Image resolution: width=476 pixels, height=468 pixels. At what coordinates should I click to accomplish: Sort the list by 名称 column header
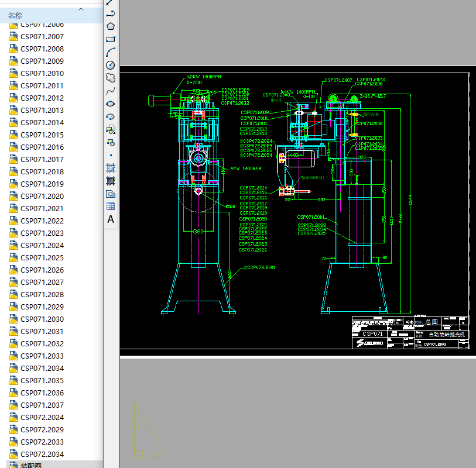tap(16, 16)
